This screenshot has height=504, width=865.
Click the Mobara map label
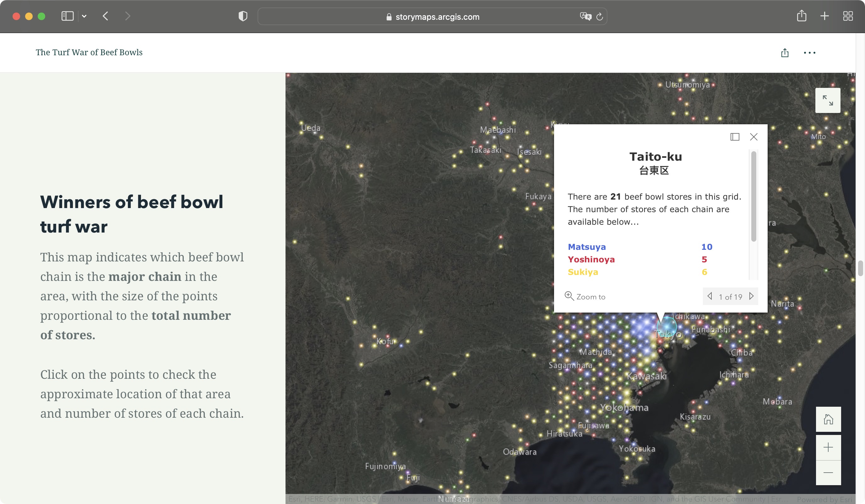click(x=777, y=402)
